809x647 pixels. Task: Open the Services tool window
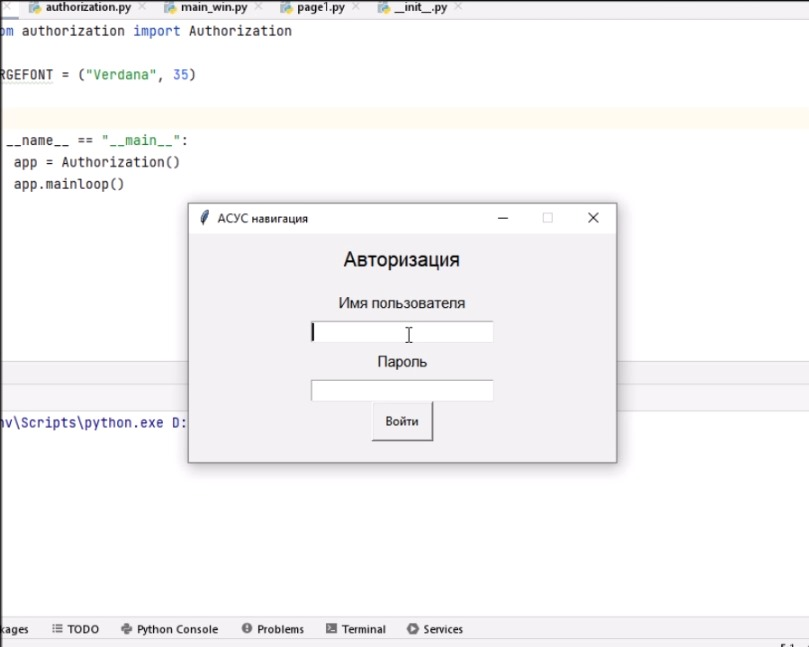[x=442, y=629]
